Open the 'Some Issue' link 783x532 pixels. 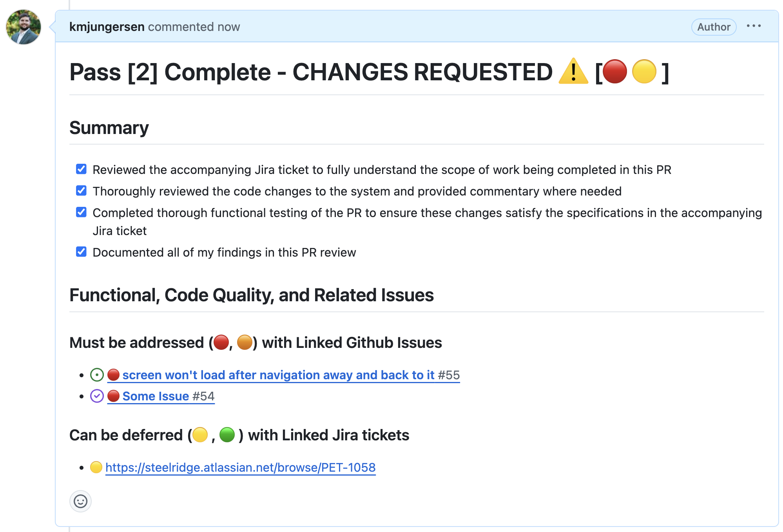pyautogui.click(x=155, y=396)
